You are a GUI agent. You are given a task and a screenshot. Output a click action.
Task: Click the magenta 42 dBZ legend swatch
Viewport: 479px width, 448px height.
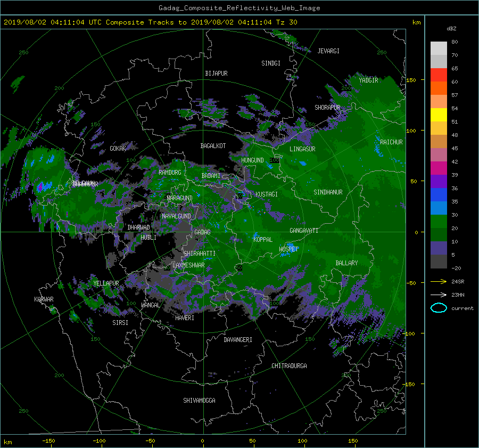point(439,168)
